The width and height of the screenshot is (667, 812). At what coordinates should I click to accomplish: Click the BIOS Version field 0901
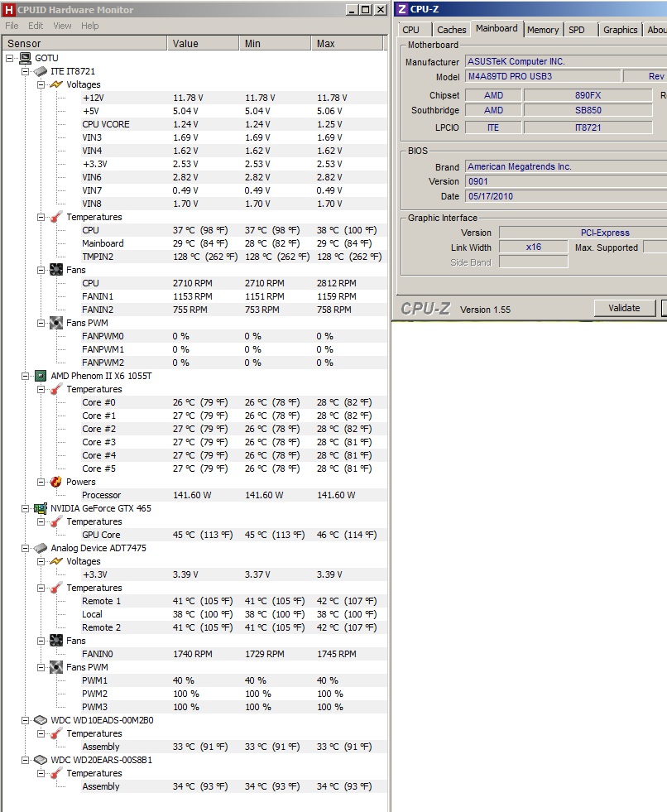(566, 181)
